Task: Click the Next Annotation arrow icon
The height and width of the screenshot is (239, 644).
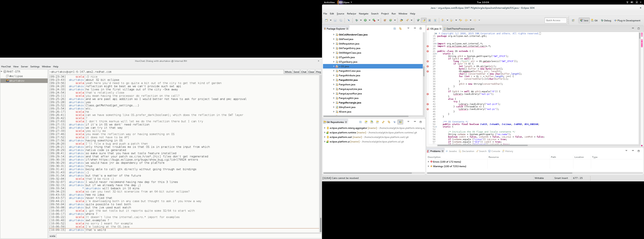Action: point(443,20)
